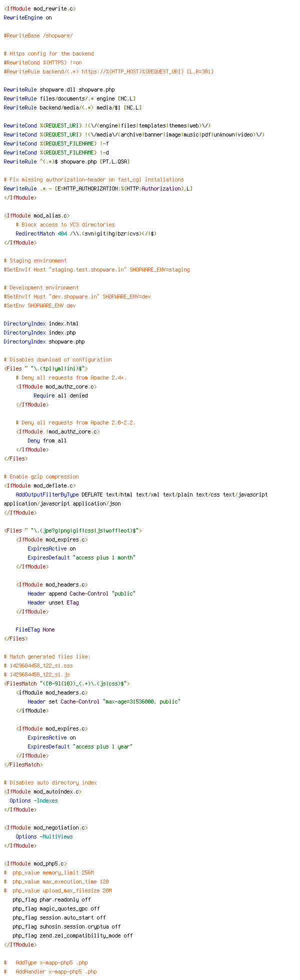Select the HTTP_AUTHORIZATION RewriteRule line
300x980 pixels.
(98, 188)
